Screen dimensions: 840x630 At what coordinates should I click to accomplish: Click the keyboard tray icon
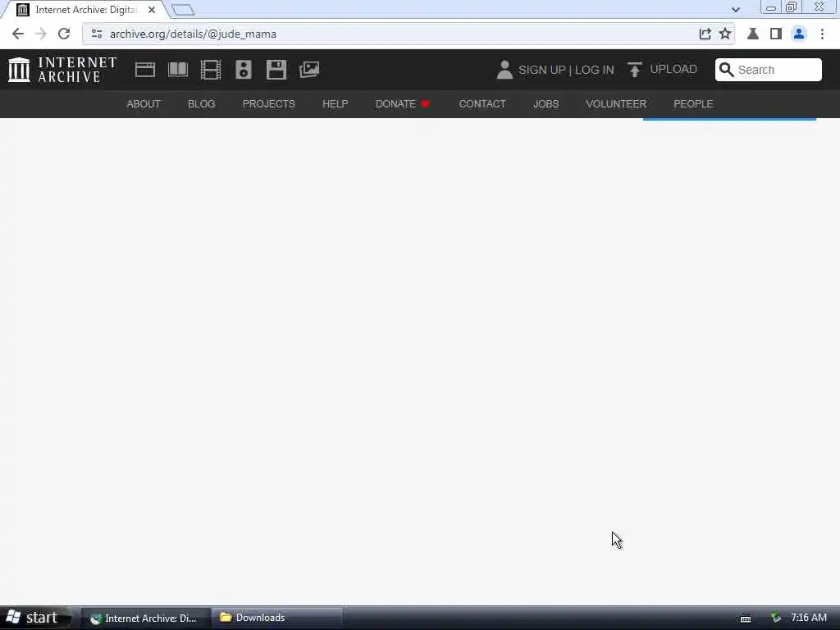tap(746, 619)
